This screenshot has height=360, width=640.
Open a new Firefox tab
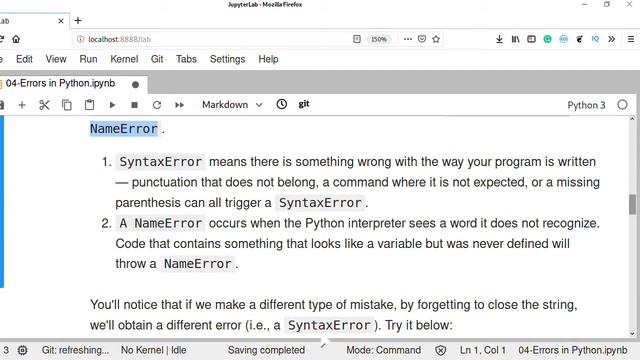tap(78, 20)
